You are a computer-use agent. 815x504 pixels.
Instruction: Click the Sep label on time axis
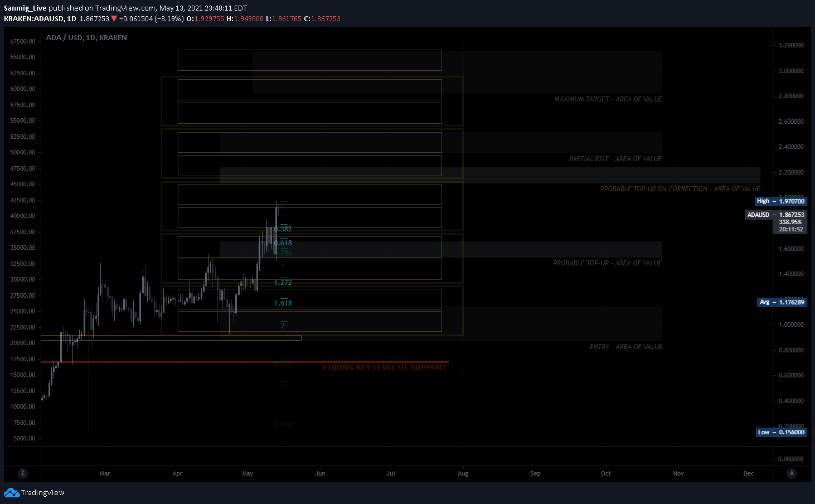point(536,473)
